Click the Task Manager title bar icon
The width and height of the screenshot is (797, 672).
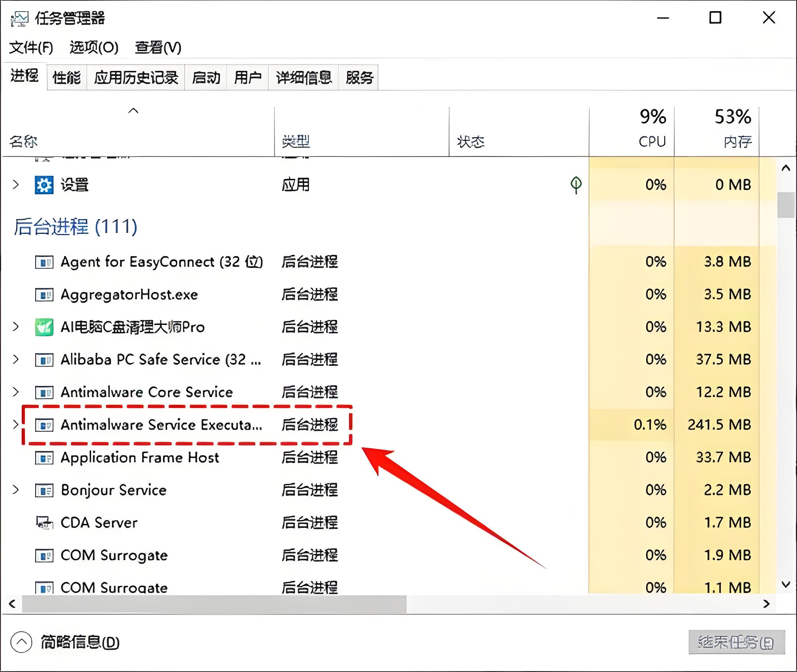pyautogui.click(x=19, y=18)
